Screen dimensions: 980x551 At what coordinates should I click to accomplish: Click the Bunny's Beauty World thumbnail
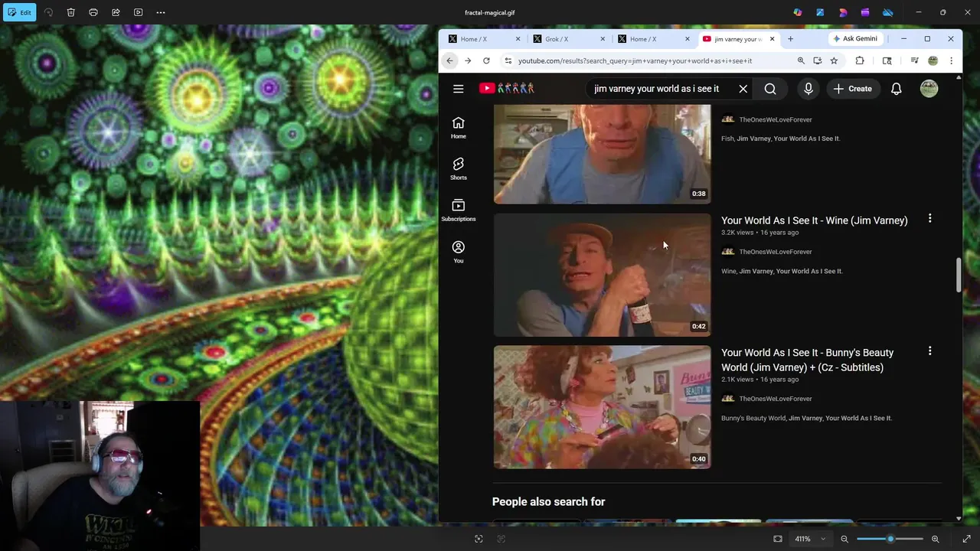602,407
